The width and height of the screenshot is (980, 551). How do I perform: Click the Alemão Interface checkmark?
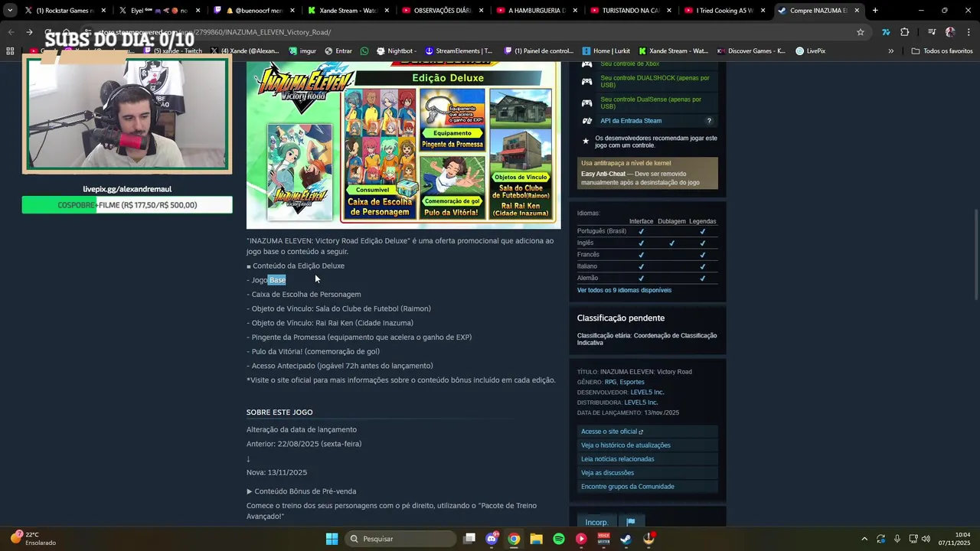[x=641, y=278]
